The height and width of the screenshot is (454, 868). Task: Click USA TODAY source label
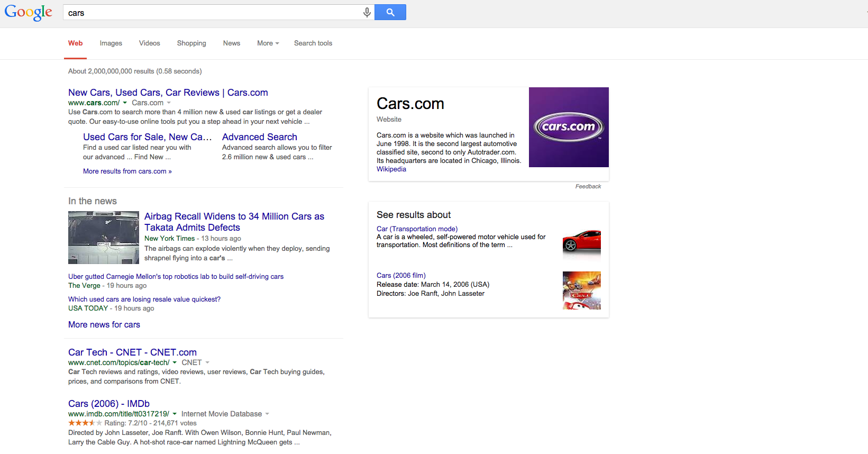click(x=88, y=308)
